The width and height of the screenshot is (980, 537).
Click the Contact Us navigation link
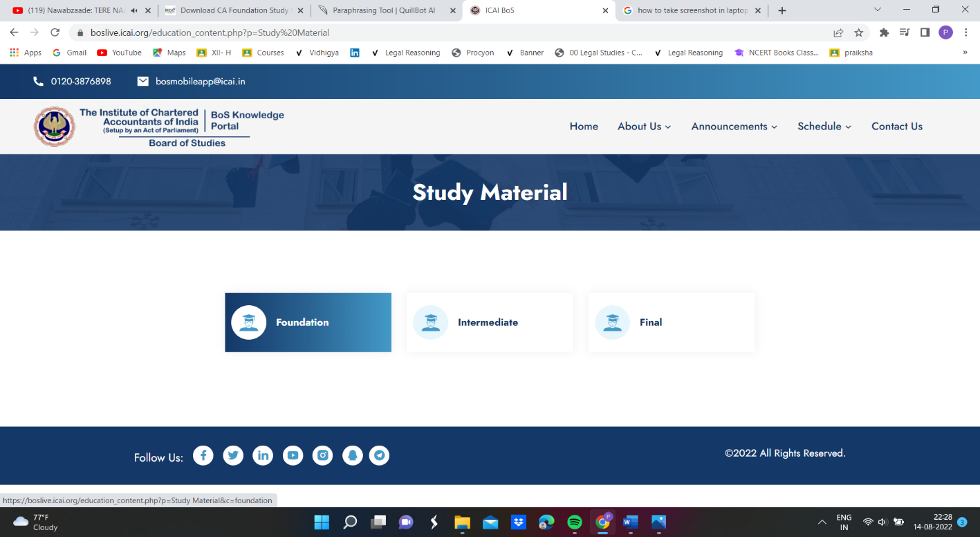click(x=896, y=126)
